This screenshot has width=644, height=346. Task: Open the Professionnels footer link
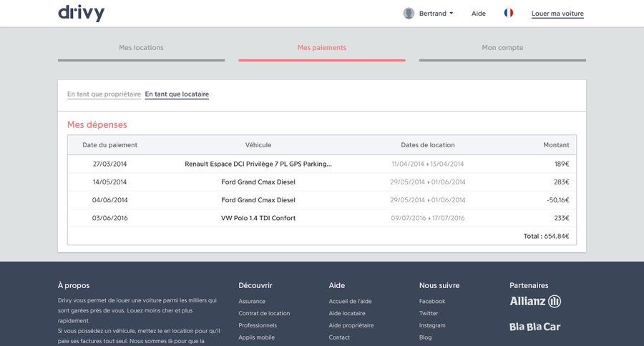point(258,325)
